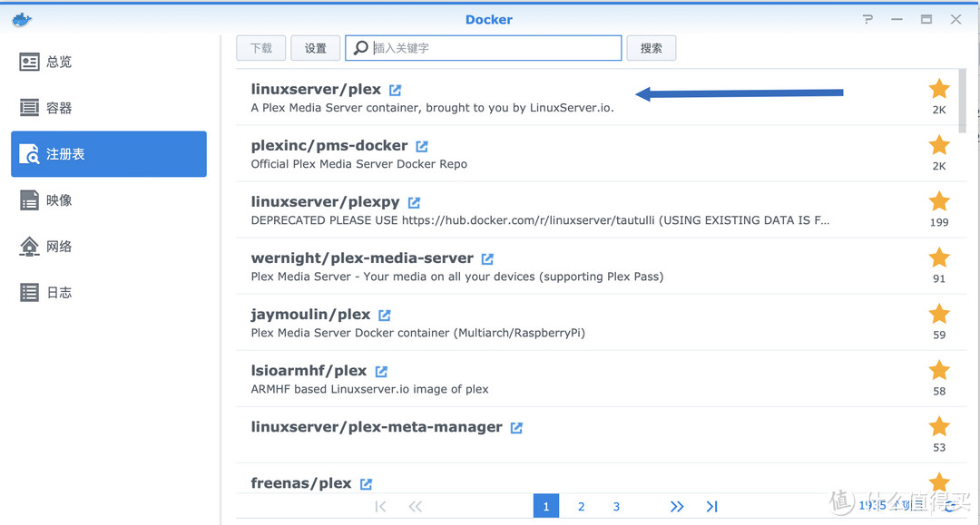Click the 下载 (Download) button
This screenshot has height=525, width=980.
pos(260,47)
